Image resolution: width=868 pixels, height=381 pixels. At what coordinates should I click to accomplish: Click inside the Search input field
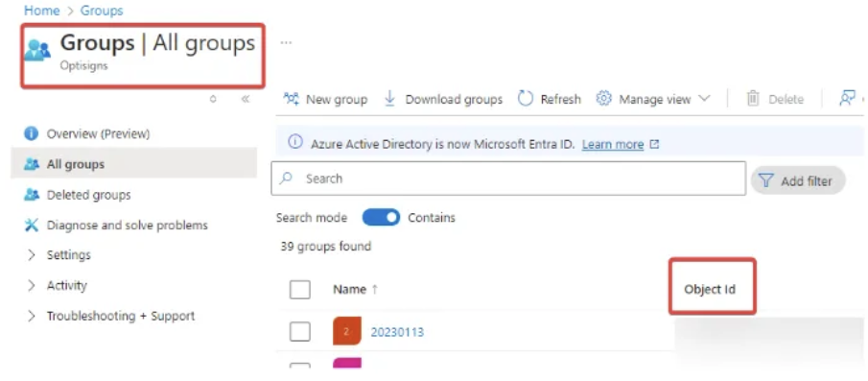[508, 179]
